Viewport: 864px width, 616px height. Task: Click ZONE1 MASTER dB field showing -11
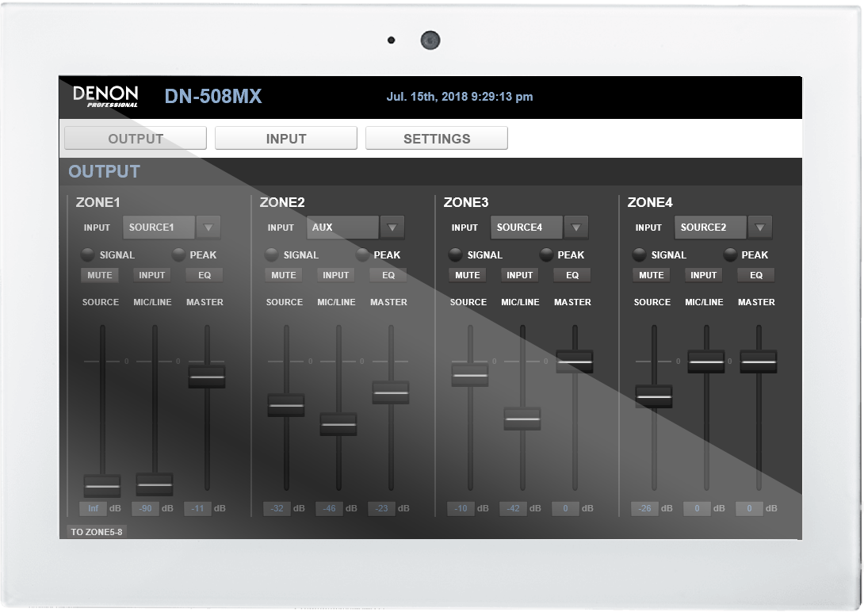click(198, 508)
